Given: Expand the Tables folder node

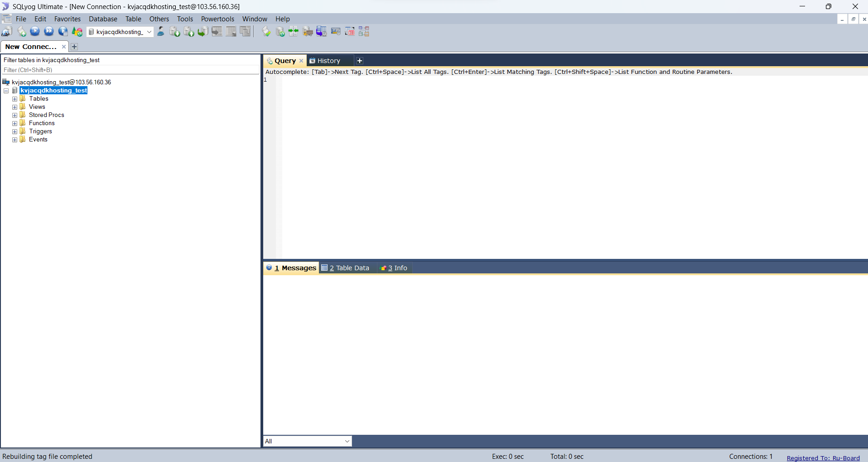Looking at the screenshot, I should (x=14, y=99).
